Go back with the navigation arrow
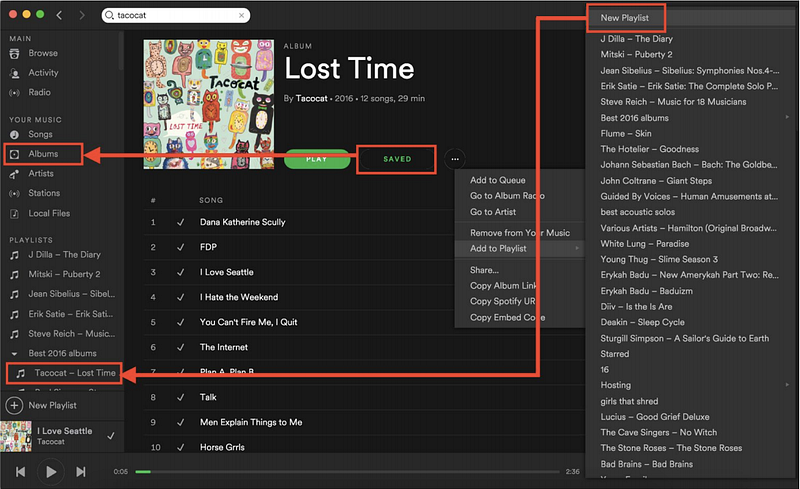800x489 pixels. tap(59, 15)
